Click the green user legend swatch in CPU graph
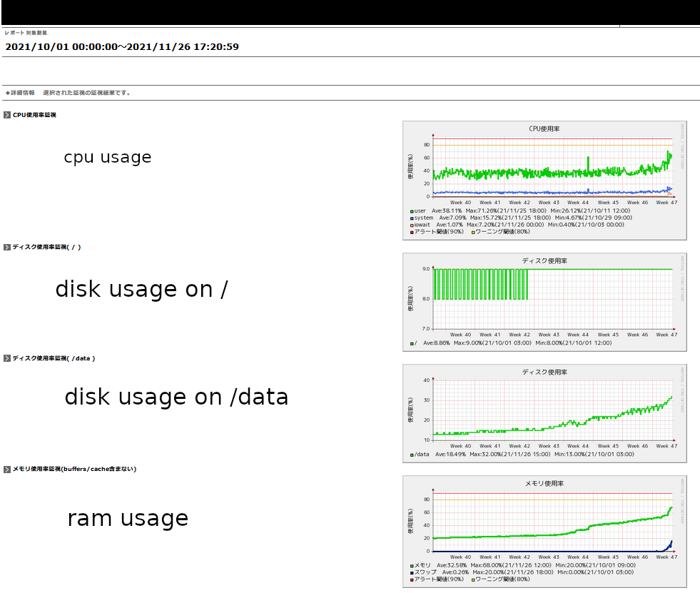Screen dimensions: 700x593 pos(412,211)
